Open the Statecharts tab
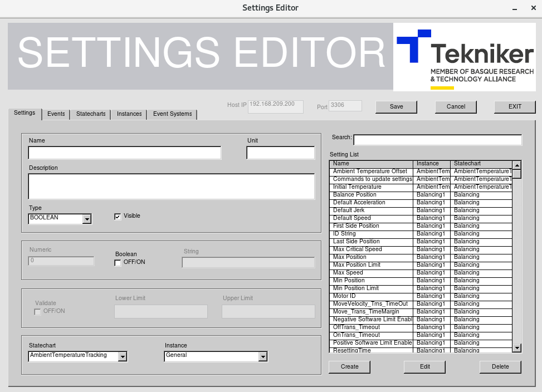 91,114
